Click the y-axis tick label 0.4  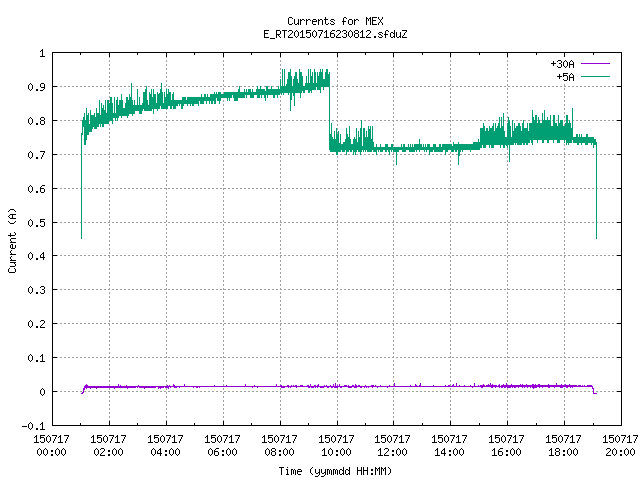click(36, 256)
